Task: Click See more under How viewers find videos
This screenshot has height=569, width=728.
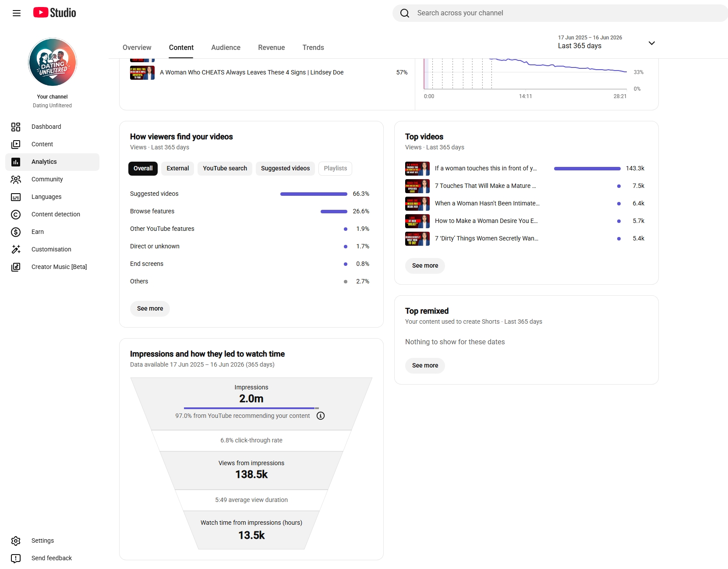Action: (x=150, y=309)
